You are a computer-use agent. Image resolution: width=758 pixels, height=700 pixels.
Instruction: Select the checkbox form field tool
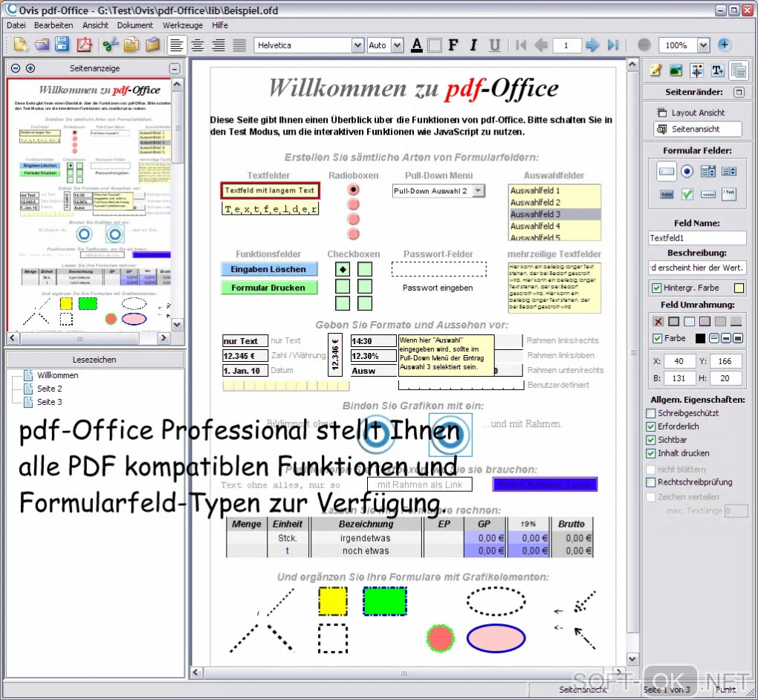(687, 195)
